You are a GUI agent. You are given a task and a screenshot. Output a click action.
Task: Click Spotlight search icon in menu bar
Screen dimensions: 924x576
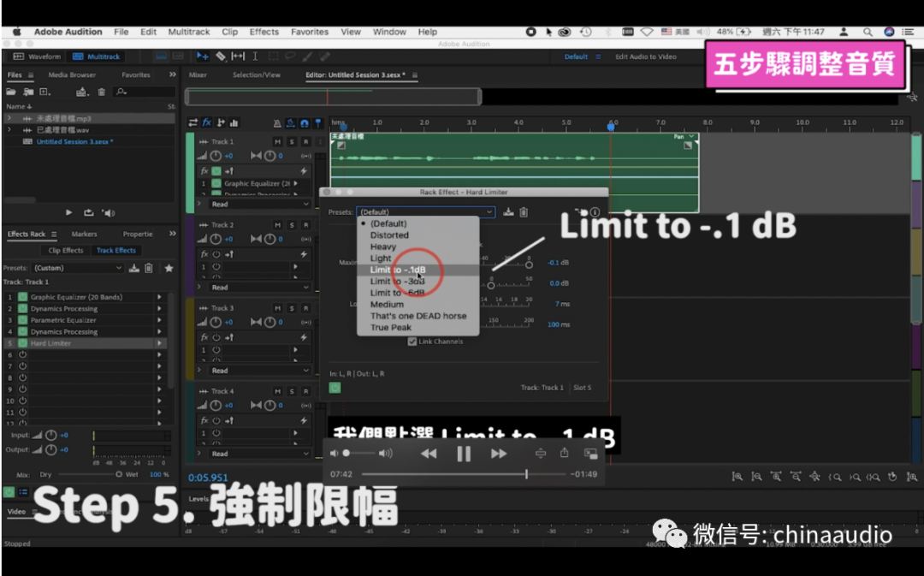(868, 32)
